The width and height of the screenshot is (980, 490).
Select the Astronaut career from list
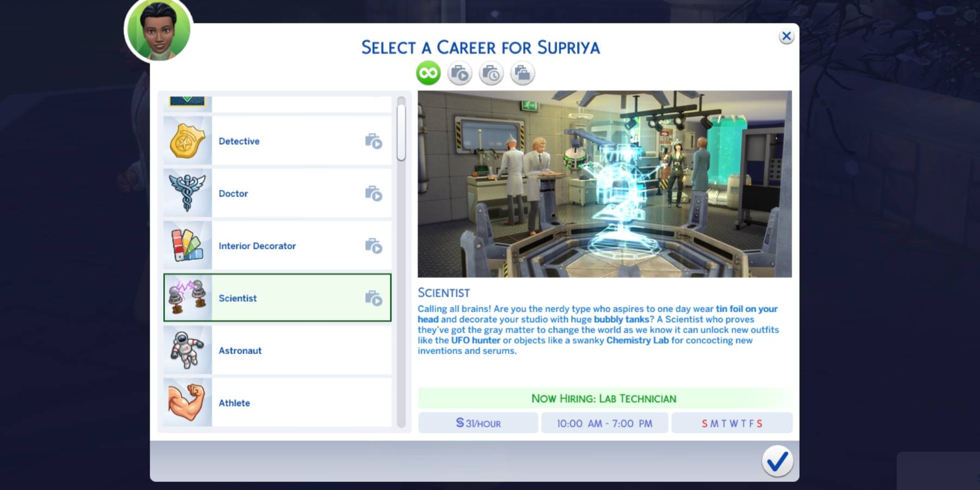(x=240, y=351)
